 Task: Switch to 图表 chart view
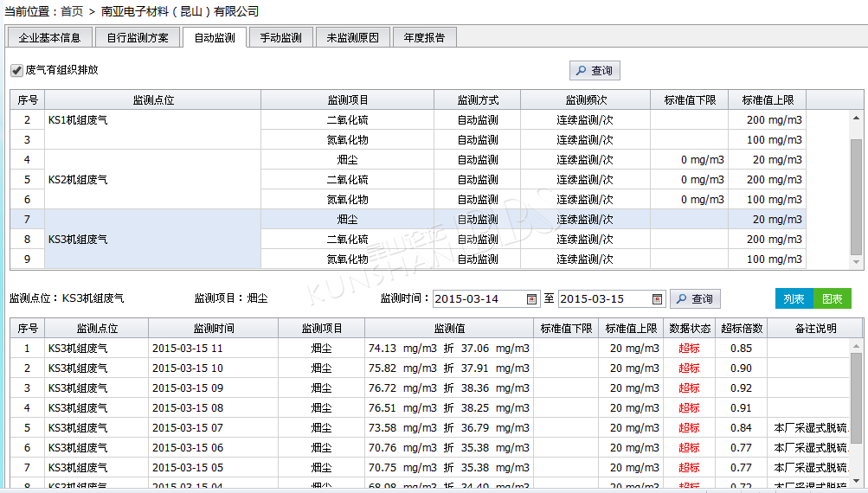832,298
